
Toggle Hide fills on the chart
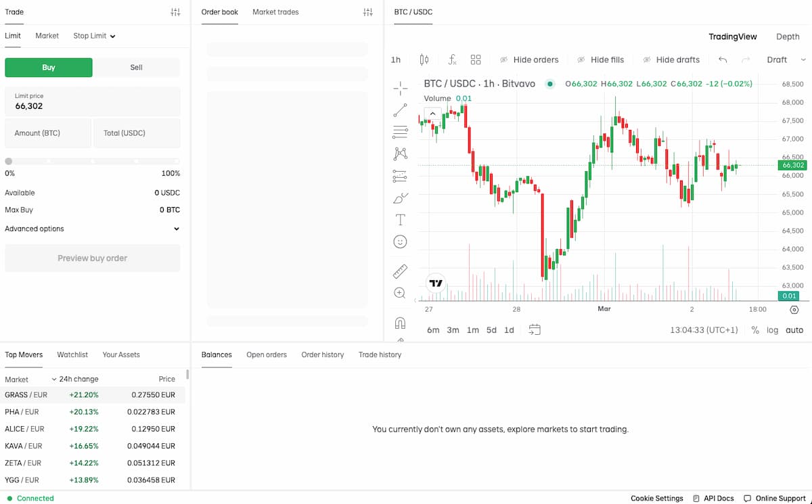(601, 60)
